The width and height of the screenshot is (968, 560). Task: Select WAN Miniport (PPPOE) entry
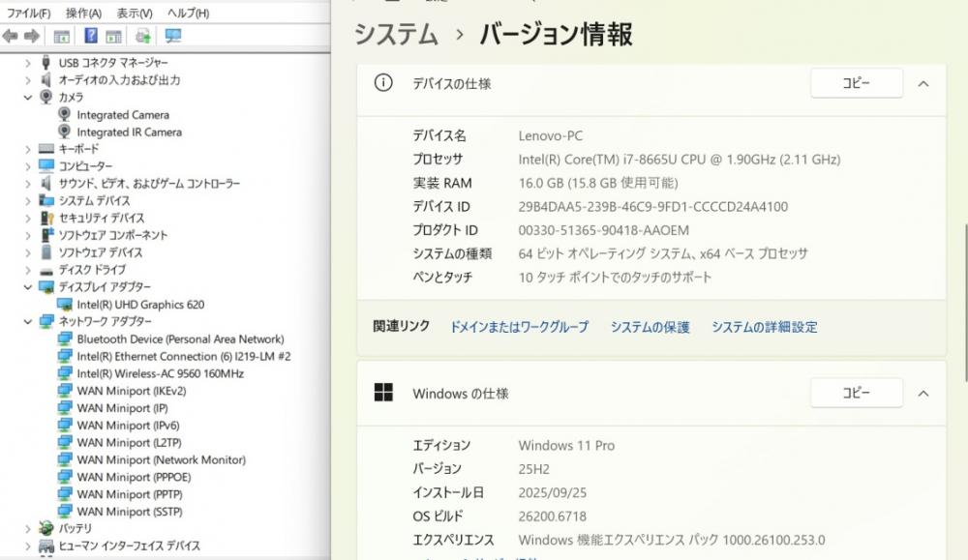[134, 477]
